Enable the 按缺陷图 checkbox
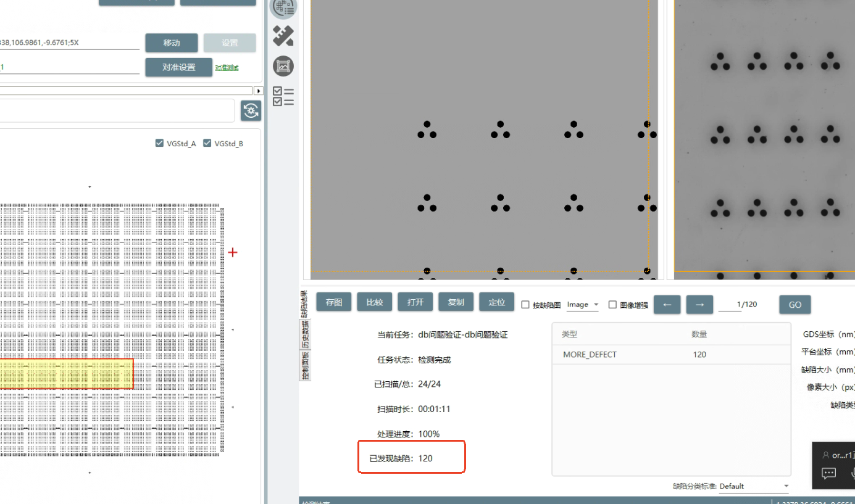855x504 pixels. 525,305
